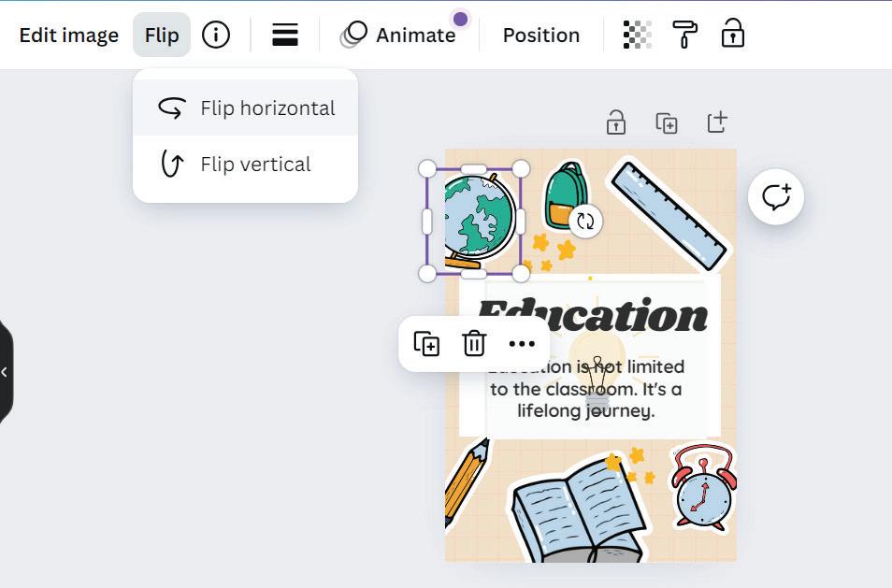Duplicate the page using icon above canvas
Image resolution: width=892 pixels, height=588 pixels.
click(x=667, y=123)
